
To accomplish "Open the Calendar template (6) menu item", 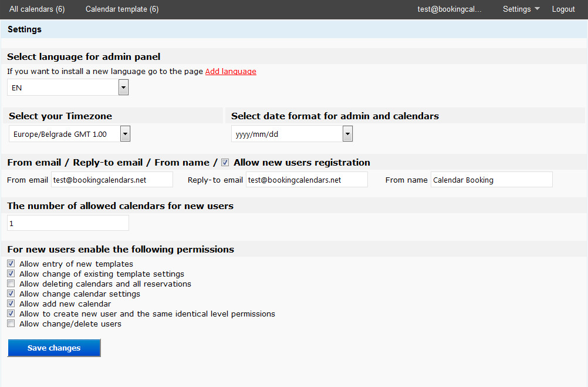I will 122,9.
